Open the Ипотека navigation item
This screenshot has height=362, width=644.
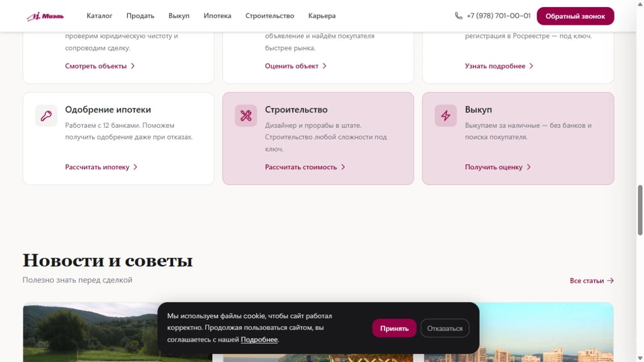pos(217,16)
